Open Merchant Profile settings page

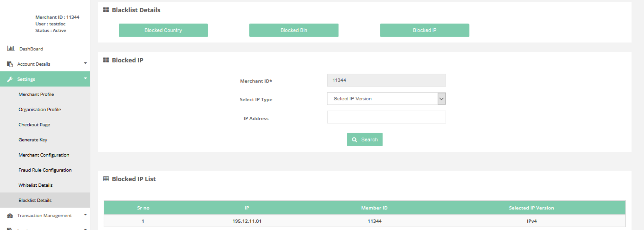point(36,94)
